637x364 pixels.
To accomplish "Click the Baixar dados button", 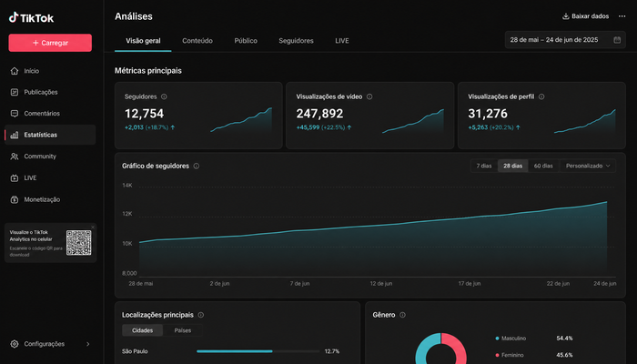I will pos(585,16).
